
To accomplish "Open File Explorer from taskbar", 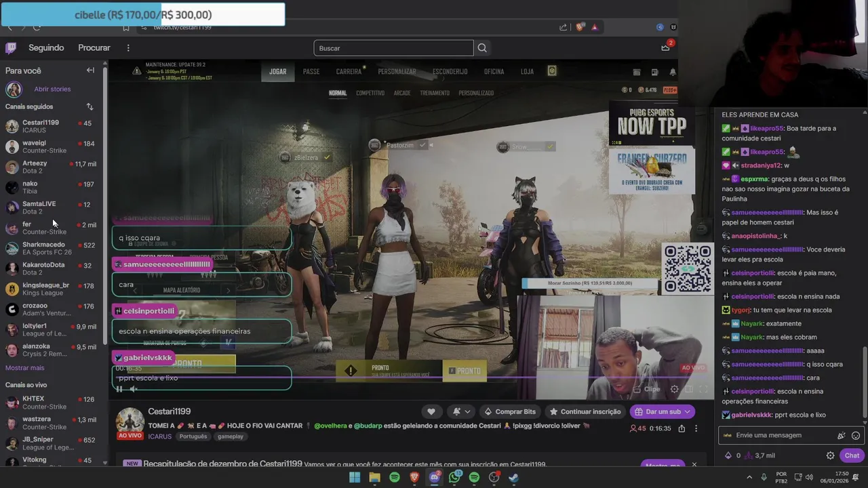I will click(374, 477).
